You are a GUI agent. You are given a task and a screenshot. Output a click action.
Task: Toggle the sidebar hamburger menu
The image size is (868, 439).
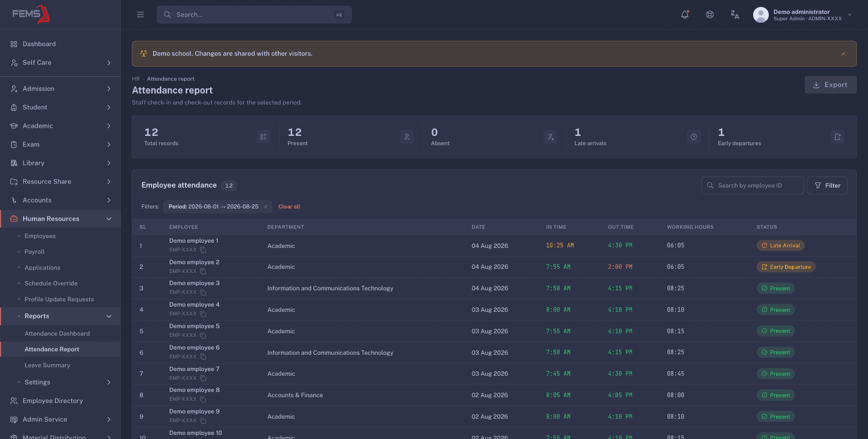coord(140,15)
